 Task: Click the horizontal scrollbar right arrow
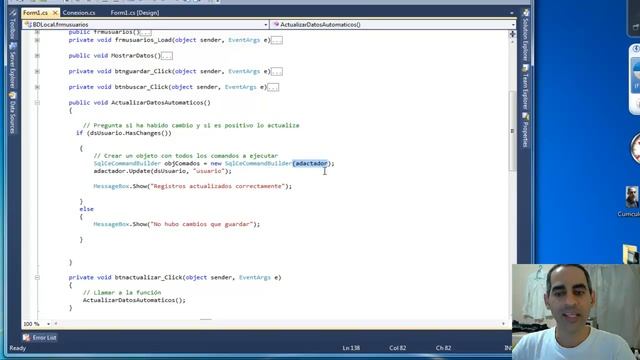[503, 324]
